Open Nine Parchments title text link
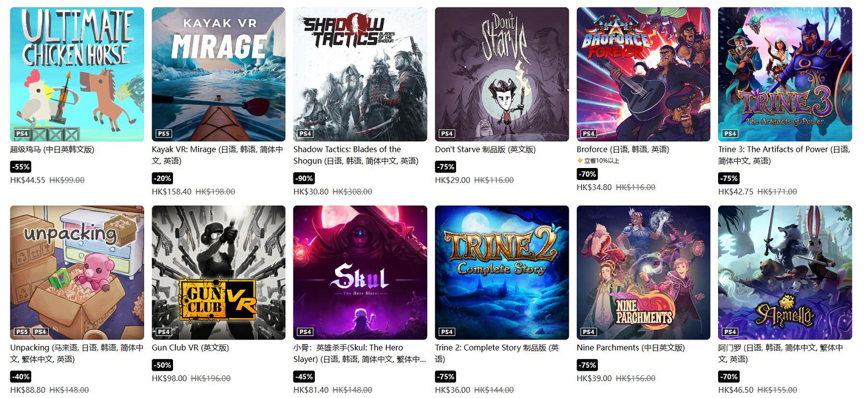Image resolution: width=868 pixels, height=398 pixels. coord(631,348)
